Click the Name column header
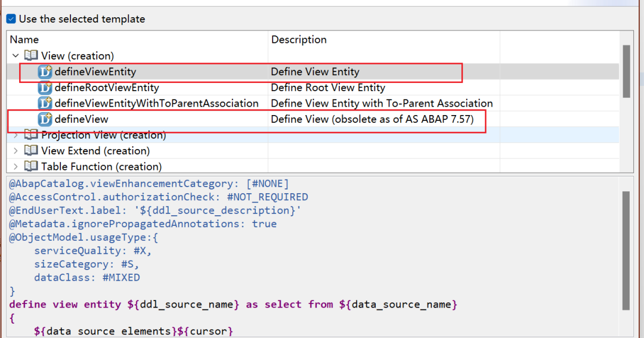 [x=137, y=39]
